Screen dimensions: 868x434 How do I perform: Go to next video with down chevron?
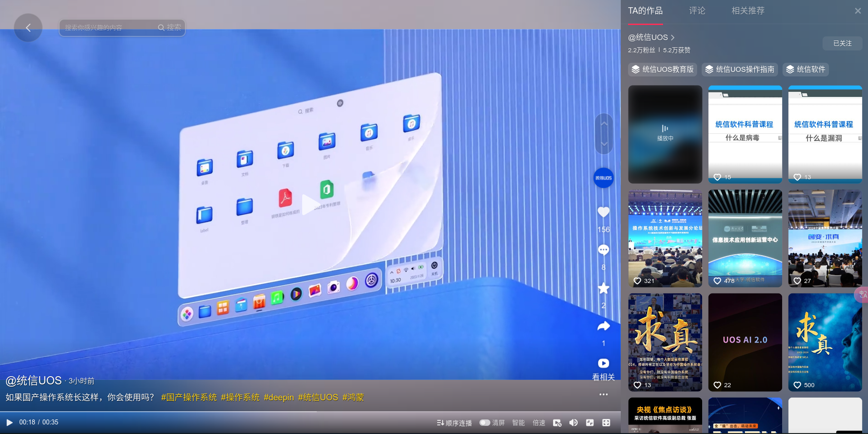[x=604, y=143]
